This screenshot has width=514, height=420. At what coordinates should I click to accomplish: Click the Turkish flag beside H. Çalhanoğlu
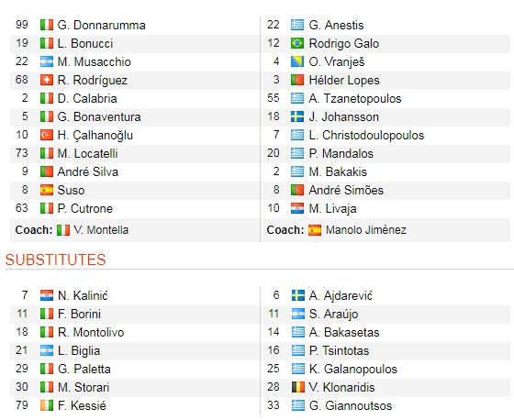47,135
